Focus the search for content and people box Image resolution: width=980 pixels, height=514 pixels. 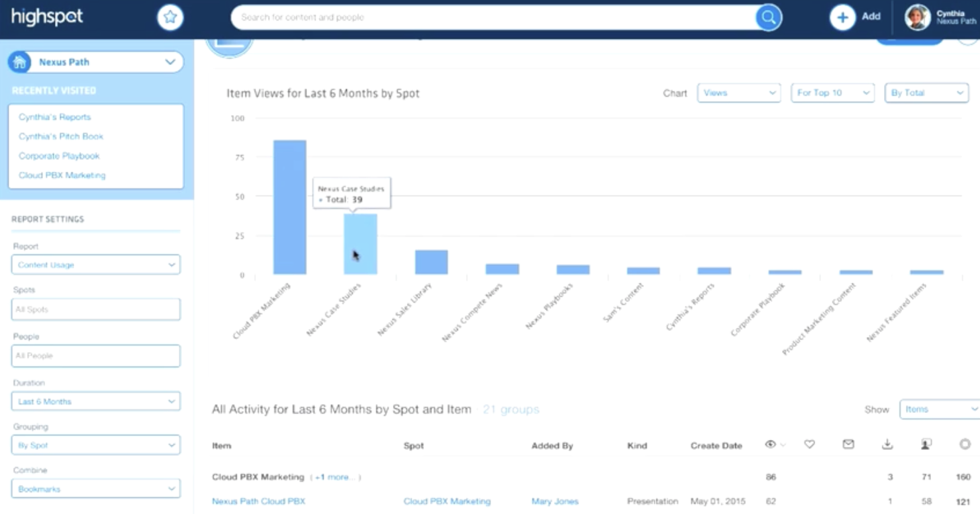click(x=493, y=18)
